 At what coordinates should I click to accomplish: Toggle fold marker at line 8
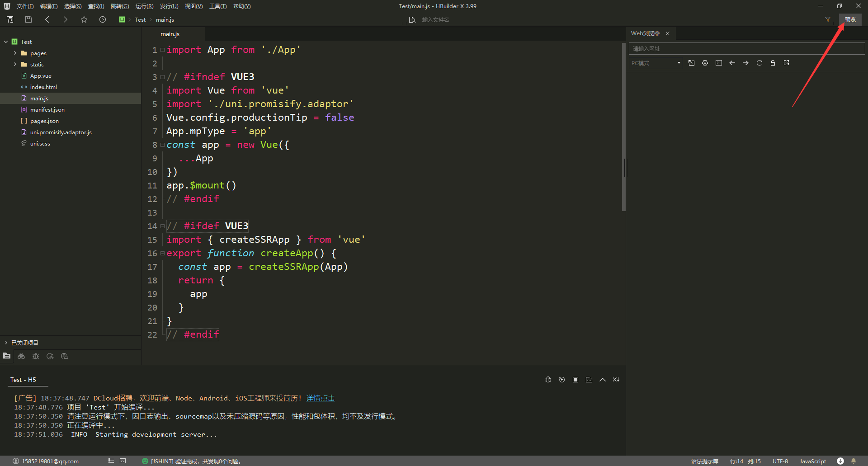click(162, 145)
